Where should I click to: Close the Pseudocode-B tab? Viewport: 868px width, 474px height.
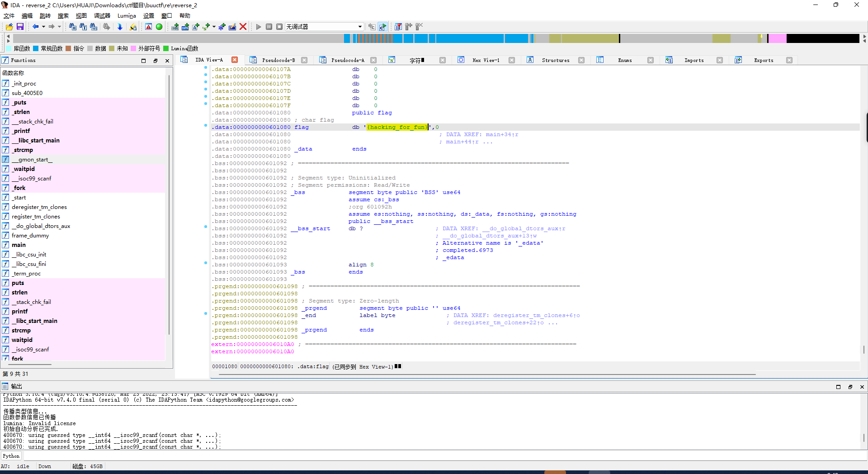304,60
